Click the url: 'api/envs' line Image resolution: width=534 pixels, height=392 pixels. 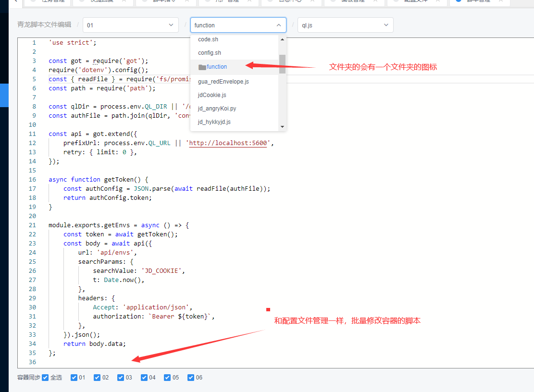[108, 253]
